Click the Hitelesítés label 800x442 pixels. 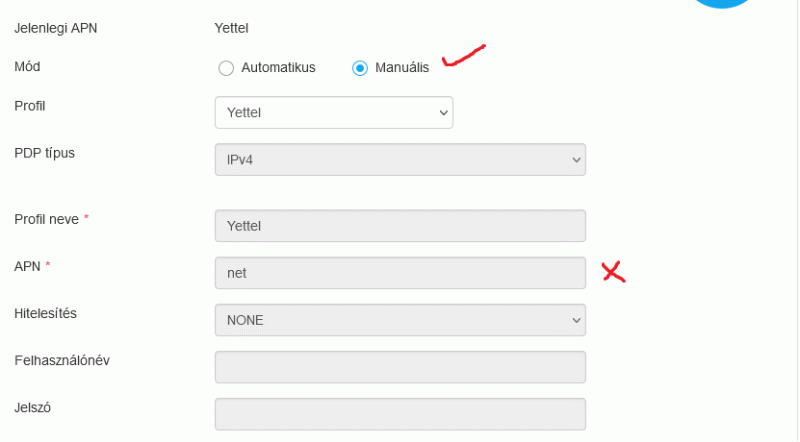(x=46, y=313)
